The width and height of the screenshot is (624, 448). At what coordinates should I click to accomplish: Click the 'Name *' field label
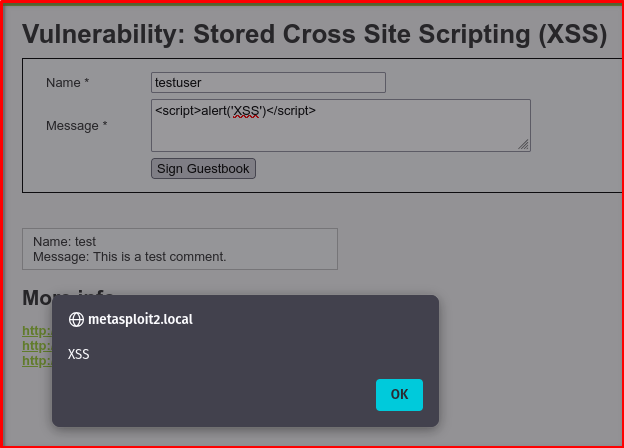[67, 82]
